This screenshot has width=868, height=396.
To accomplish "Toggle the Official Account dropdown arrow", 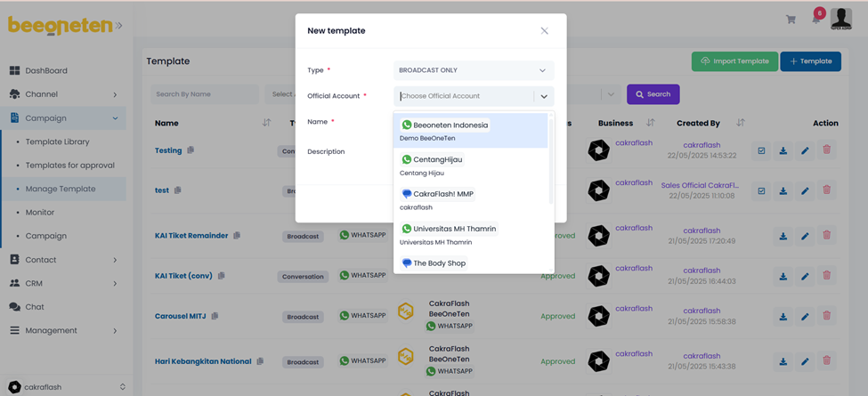I will point(544,96).
